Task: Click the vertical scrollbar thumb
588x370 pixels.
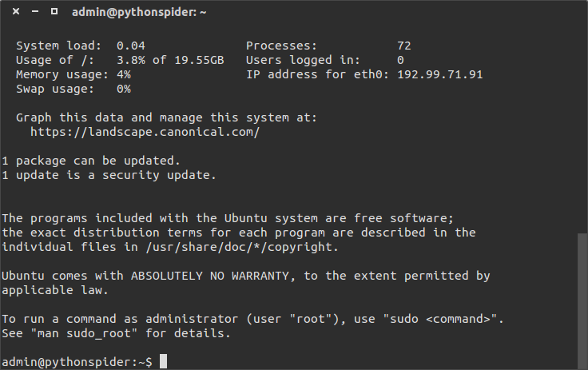Action: click(582, 301)
